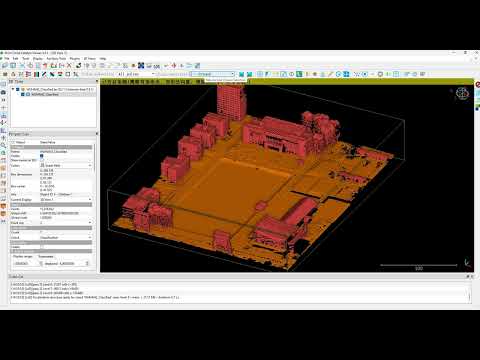This screenshot has width=480, height=360.
Task: Click the blue four-square grid toolbar icon
Action: pyautogui.click(x=346, y=74)
